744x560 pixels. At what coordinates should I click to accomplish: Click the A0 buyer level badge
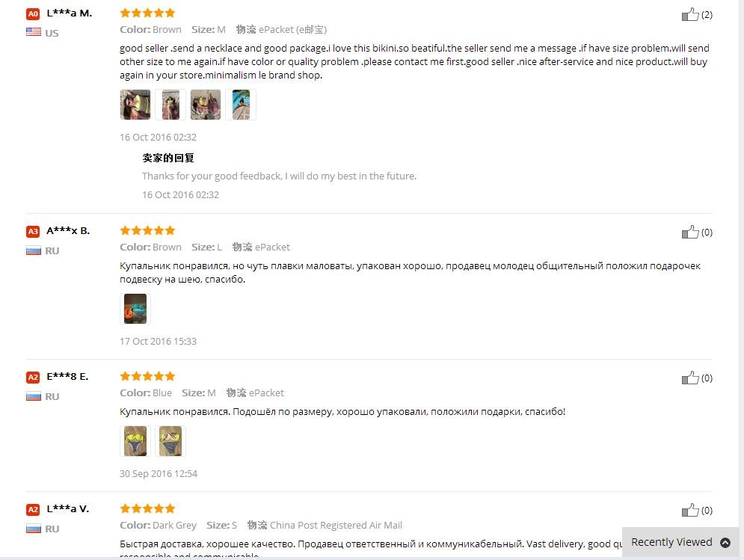33,13
